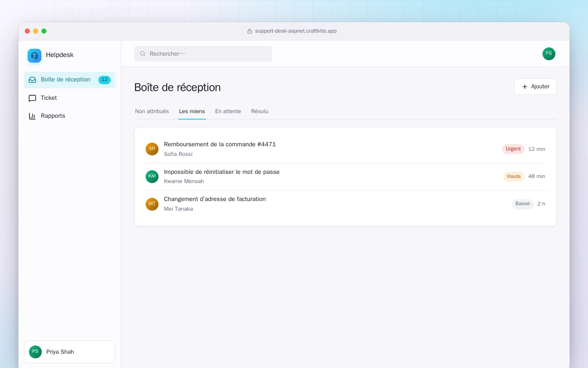Click the Mei Tanaka requester name

pos(178,209)
